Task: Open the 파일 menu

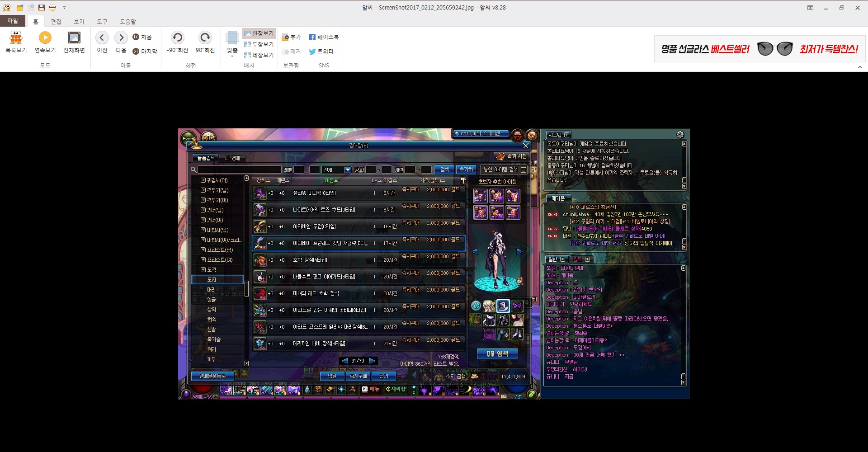Action: [13, 21]
